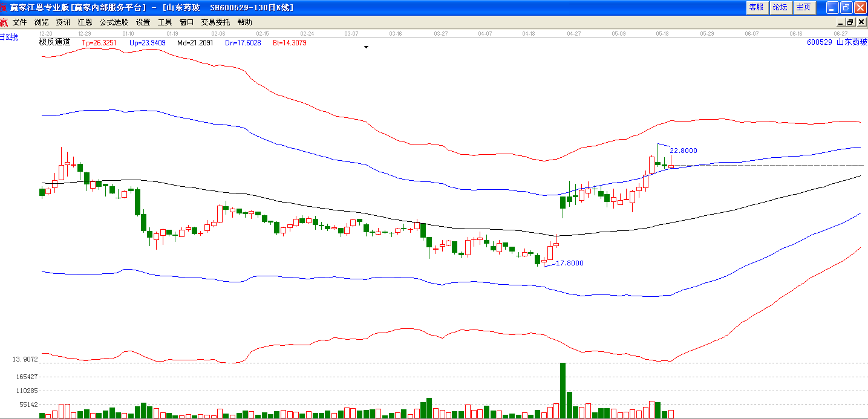The image size is (868, 419).
Task: Click the 日K线 label
Action: (9, 37)
